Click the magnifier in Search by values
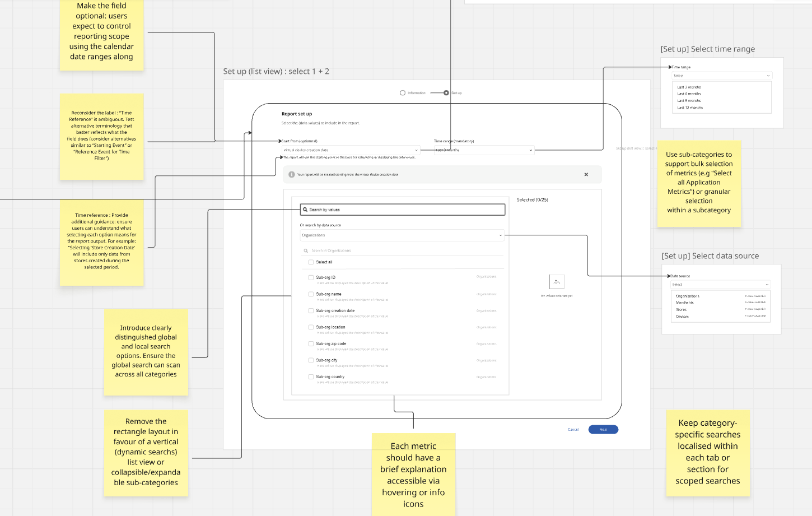The height and width of the screenshot is (516, 812). (x=305, y=210)
